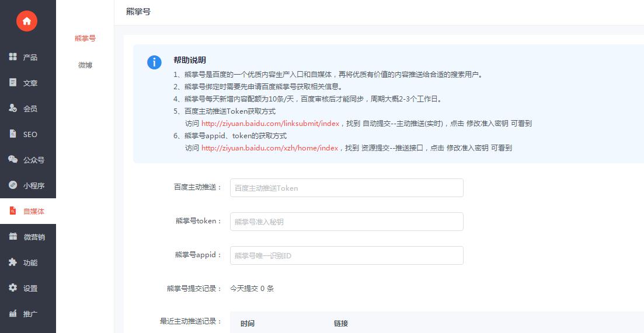Click help line 6 appid、token的获取方式

coord(230,136)
